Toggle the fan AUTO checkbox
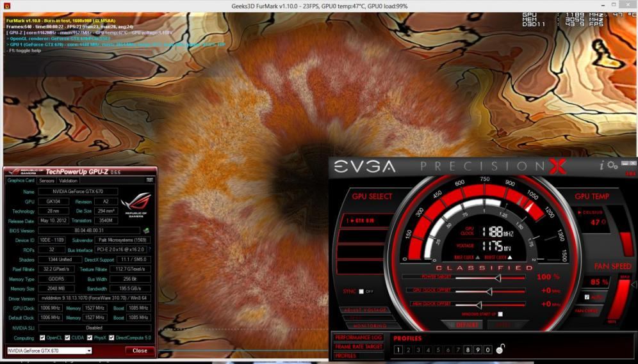Screen dimensions: 638x364 [587, 297]
